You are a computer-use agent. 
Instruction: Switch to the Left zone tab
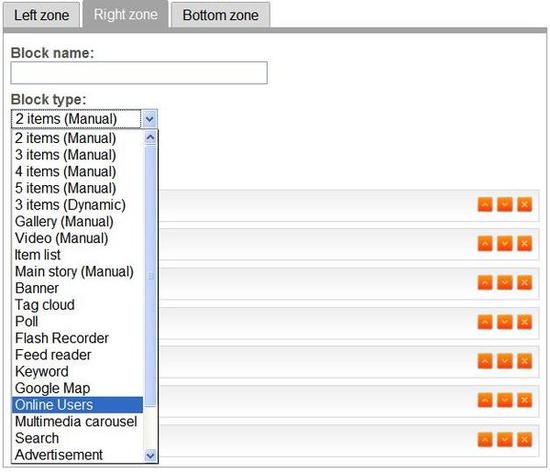pyautogui.click(x=41, y=15)
